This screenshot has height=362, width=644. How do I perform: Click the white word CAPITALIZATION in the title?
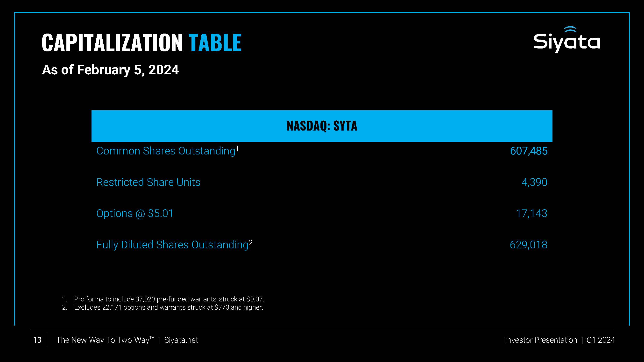point(112,43)
